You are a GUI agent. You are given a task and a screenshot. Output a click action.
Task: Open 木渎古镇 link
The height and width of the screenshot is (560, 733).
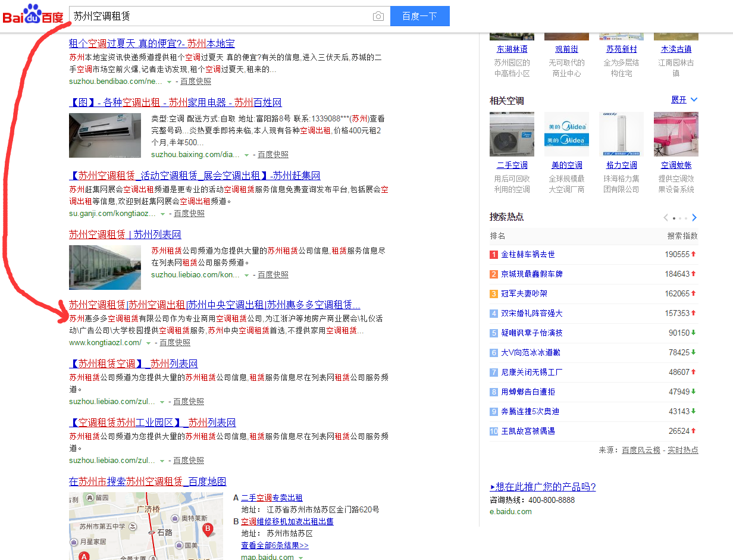[676, 49]
